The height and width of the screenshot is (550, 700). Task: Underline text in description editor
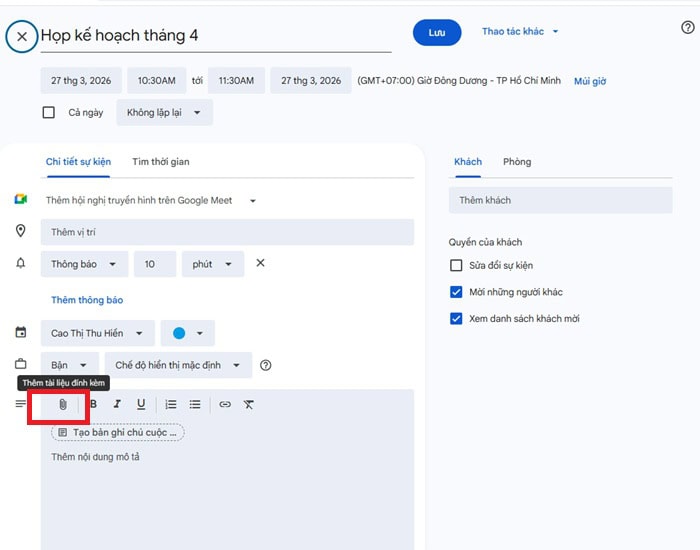pyautogui.click(x=141, y=405)
